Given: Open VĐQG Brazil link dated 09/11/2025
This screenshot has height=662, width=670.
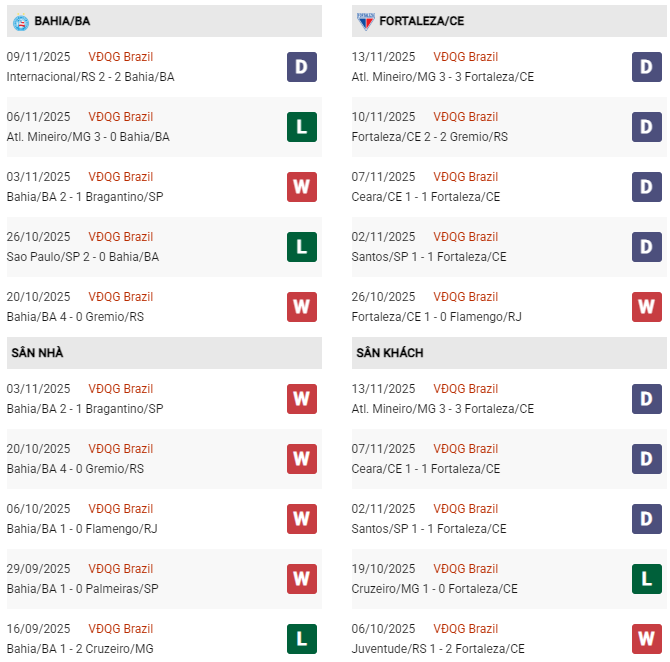Looking at the screenshot, I should coord(120,57).
